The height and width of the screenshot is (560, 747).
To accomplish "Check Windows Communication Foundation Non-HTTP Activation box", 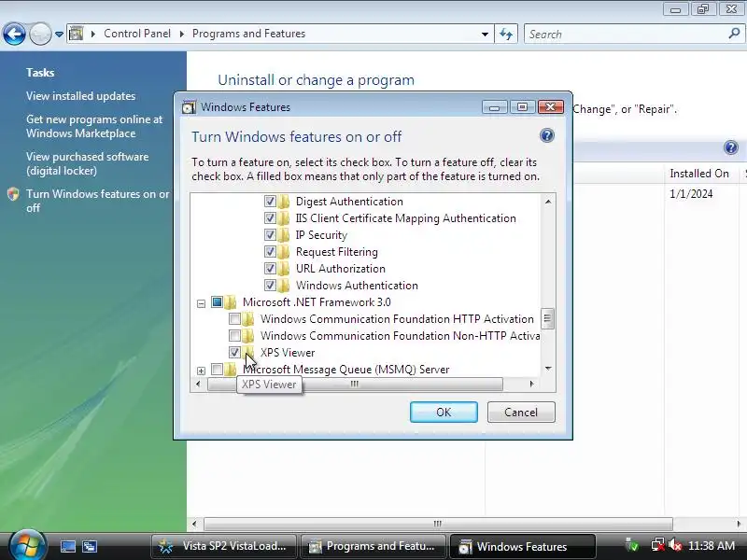I will point(234,336).
